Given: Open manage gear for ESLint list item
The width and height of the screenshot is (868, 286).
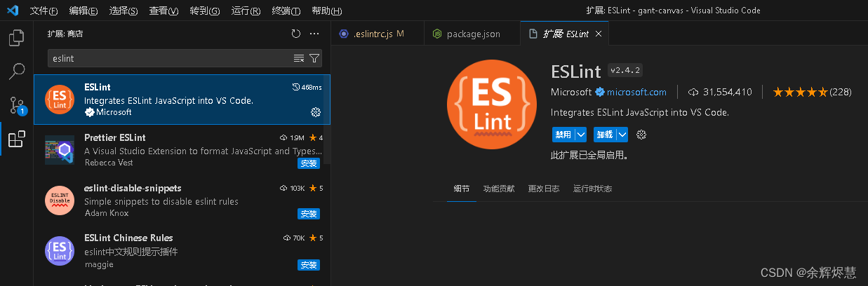Looking at the screenshot, I should (x=315, y=112).
